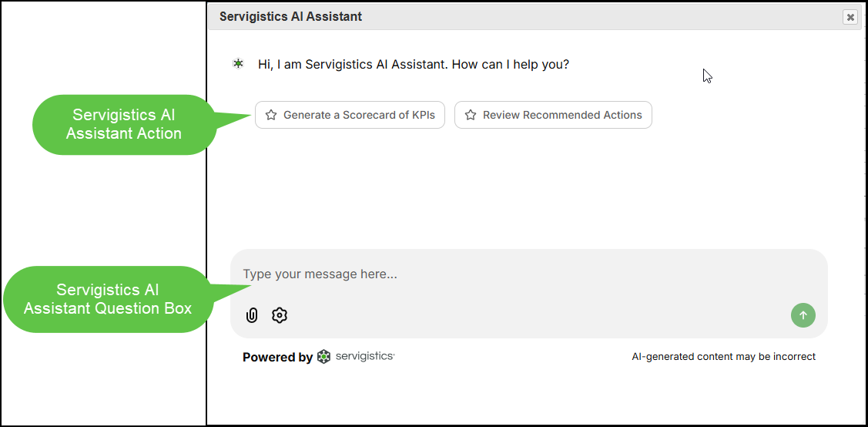Image resolution: width=868 pixels, height=427 pixels.
Task: Click the Servigistics logo next to Powered by
Action: click(x=356, y=357)
